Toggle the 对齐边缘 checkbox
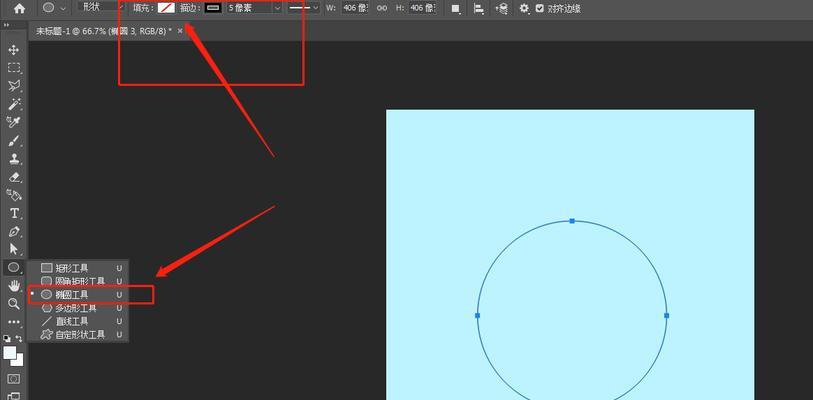 (x=540, y=8)
